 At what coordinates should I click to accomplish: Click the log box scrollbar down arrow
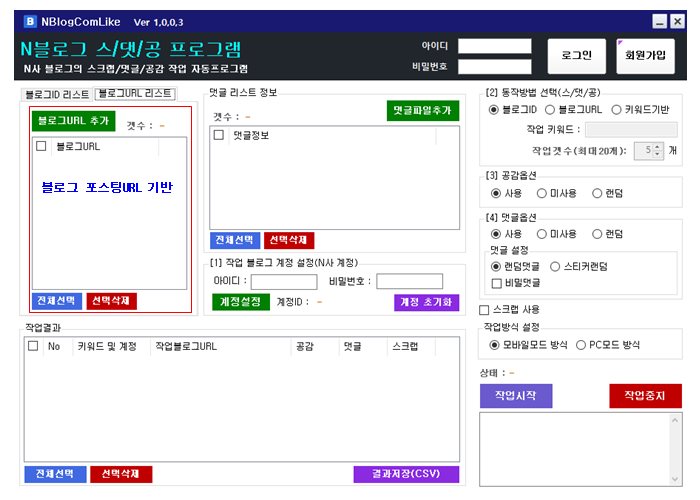point(675,479)
